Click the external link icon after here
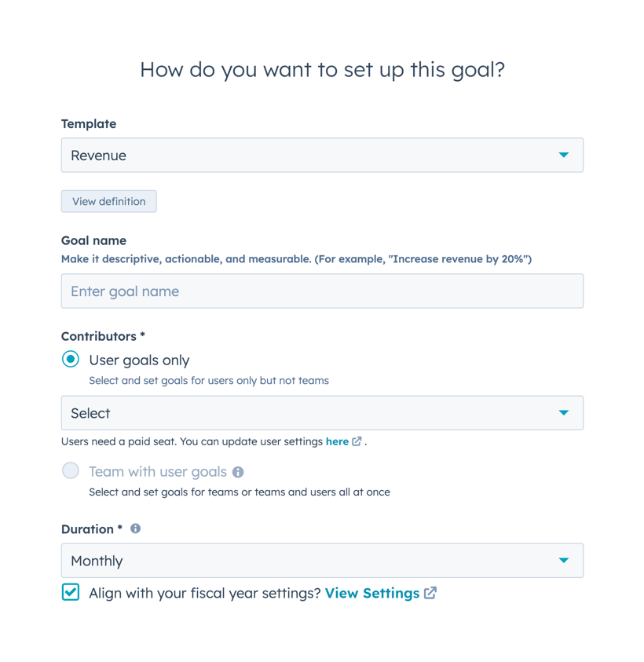Viewport: 644px width, 662px height. [358, 441]
